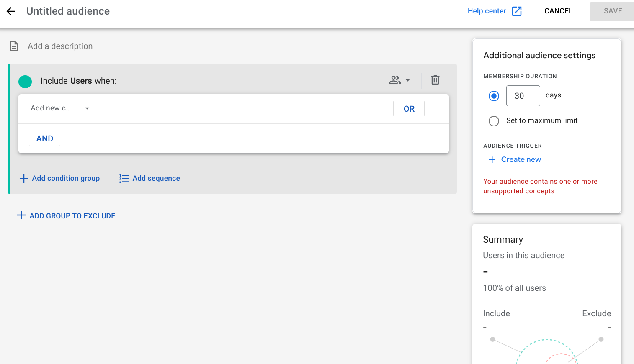
Task: Click the SAVE button
Action: (612, 11)
